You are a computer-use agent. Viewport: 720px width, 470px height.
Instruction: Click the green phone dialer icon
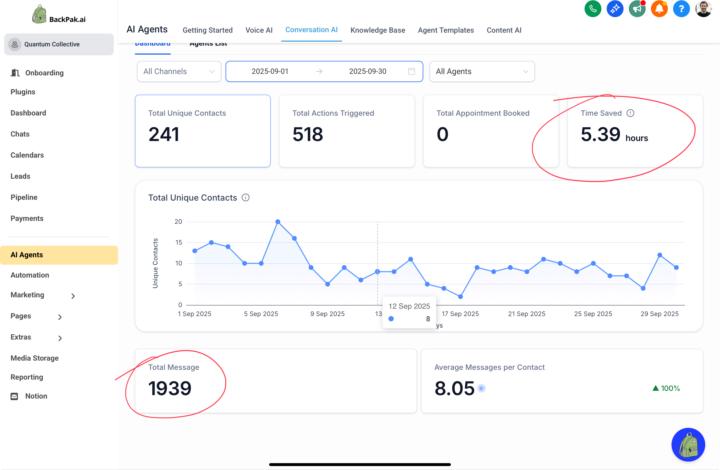coord(593,9)
